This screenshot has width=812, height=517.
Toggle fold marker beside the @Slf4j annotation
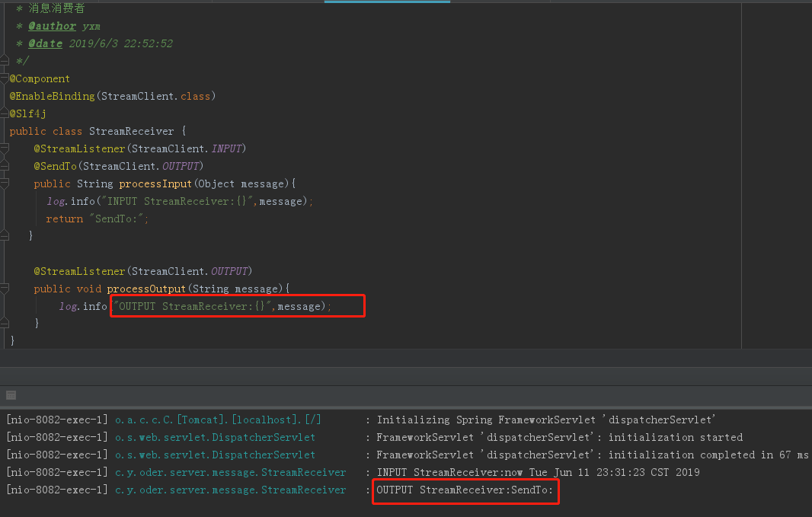5,113
